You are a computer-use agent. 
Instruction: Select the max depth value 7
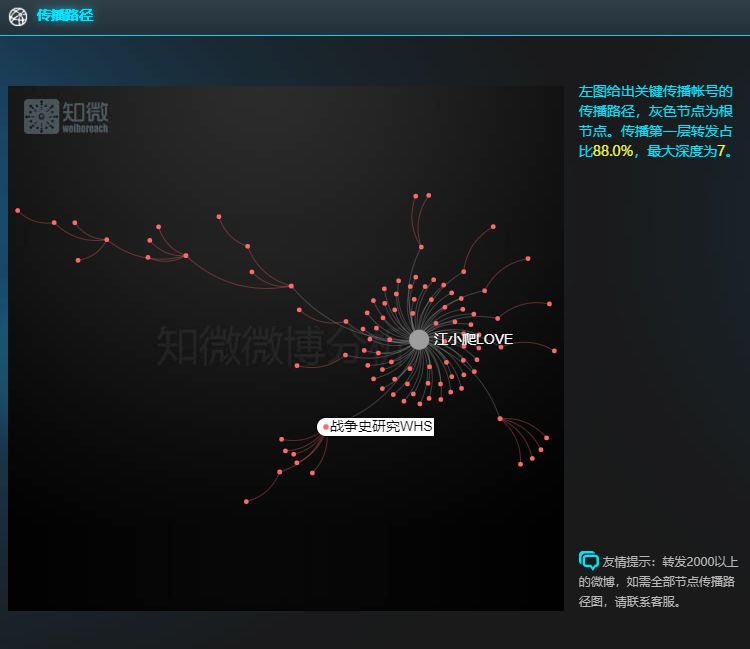coord(721,151)
